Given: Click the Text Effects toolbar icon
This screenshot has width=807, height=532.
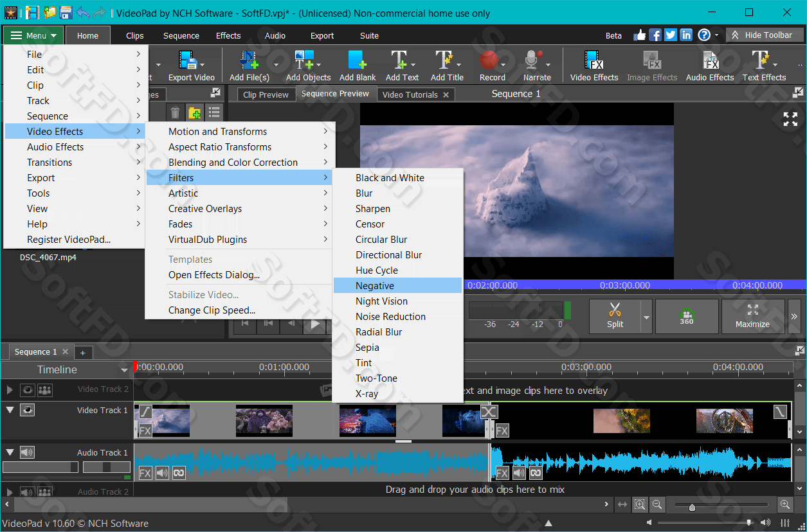Looking at the screenshot, I should (760, 60).
